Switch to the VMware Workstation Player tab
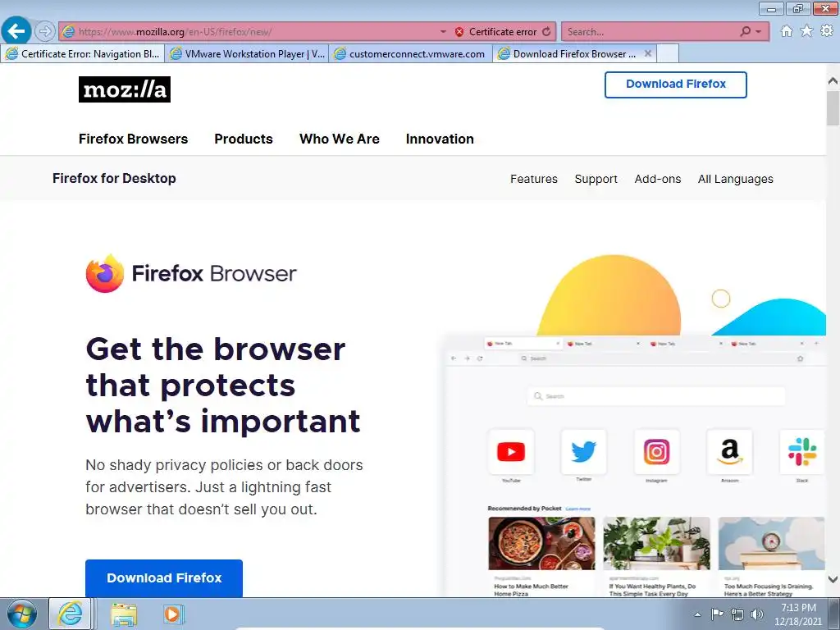The width and height of the screenshot is (840, 630). click(247, 53)
